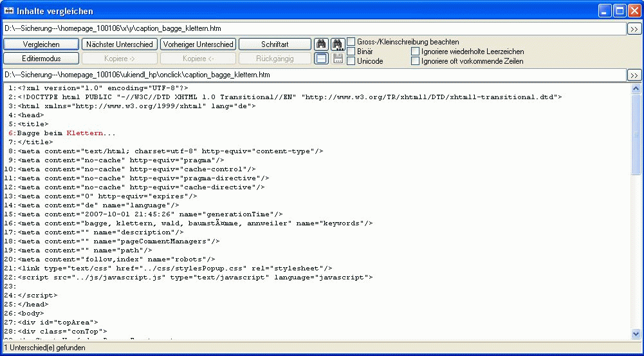Click line 14 language meta tag

(x=98, y=205)
